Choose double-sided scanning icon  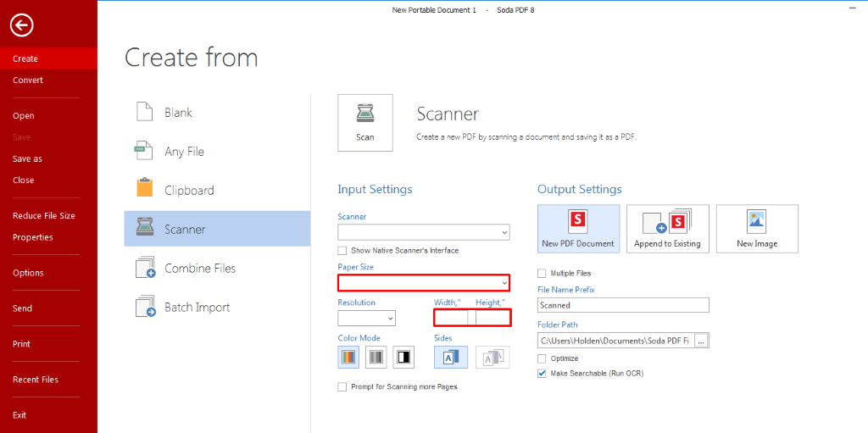point(492,358)
